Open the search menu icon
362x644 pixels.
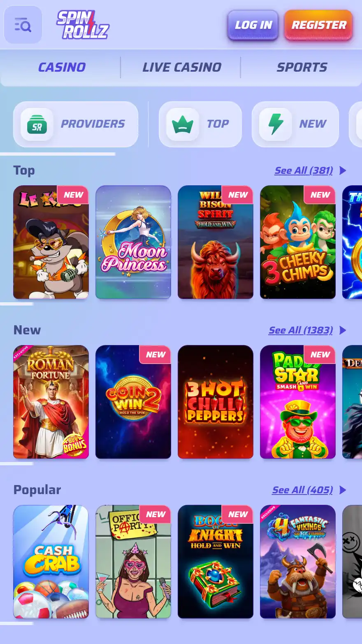click(23, 25)
